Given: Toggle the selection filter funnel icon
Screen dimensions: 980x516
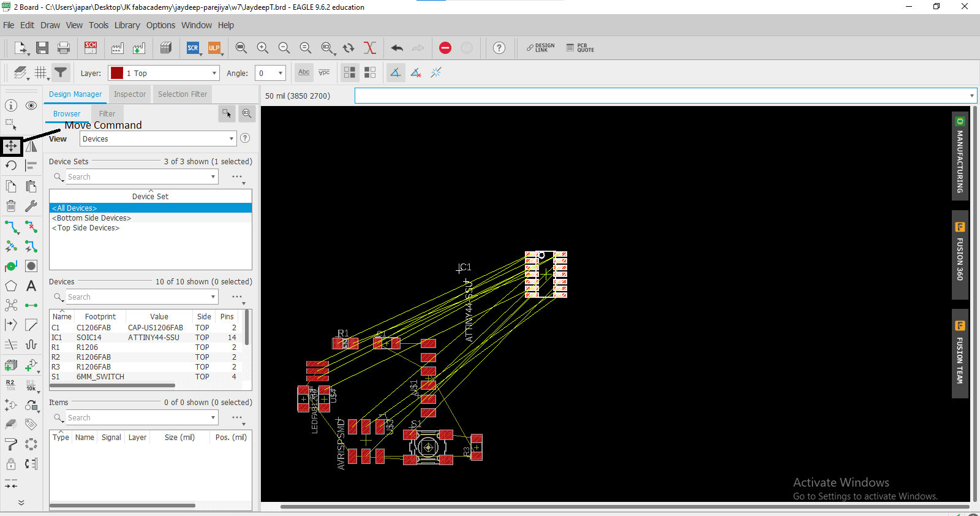Looking at the screenshot, I should pos(61,73).
